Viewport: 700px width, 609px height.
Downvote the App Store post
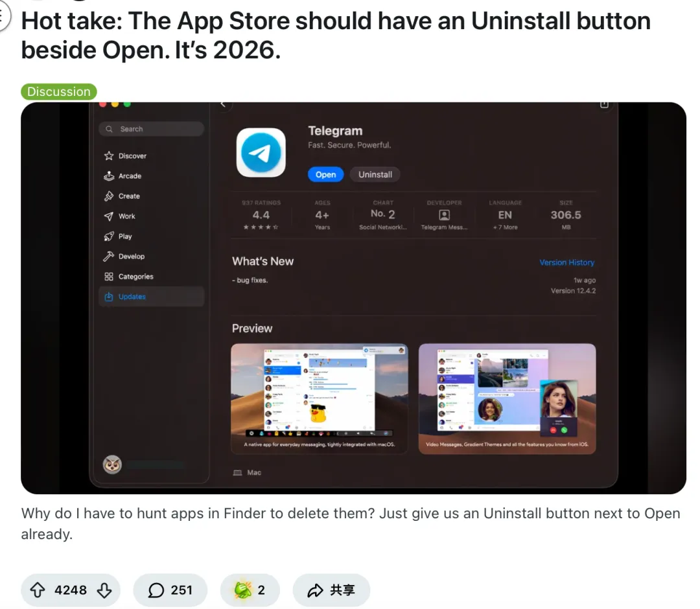104,590
